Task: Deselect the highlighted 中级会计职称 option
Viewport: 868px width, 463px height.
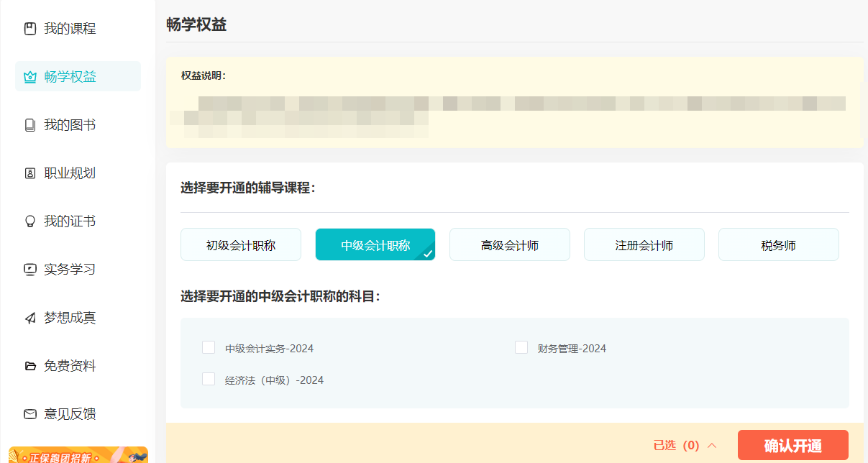Action: (375, 244)
